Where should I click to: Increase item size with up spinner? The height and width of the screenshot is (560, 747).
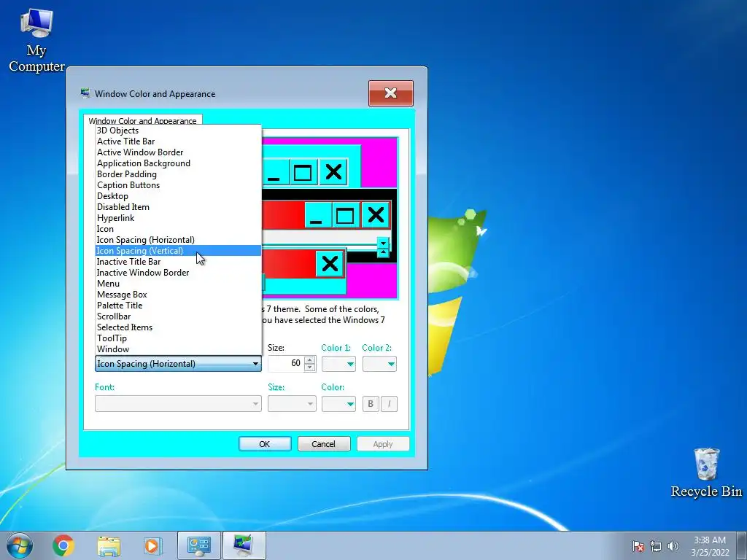click(x=309, y=360)
